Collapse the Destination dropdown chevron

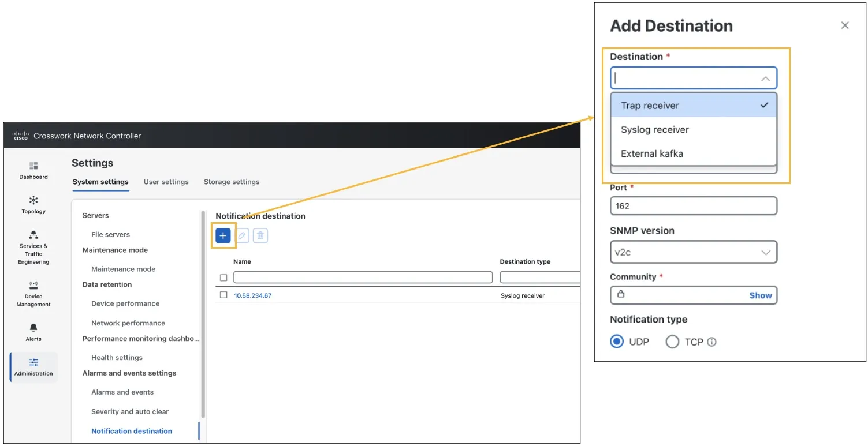pos(765,78)
